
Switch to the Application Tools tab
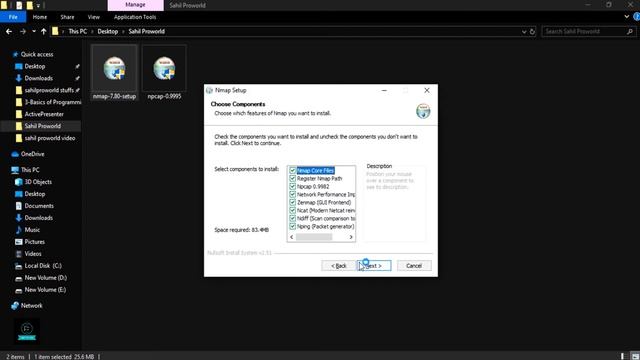coord(135,17)
